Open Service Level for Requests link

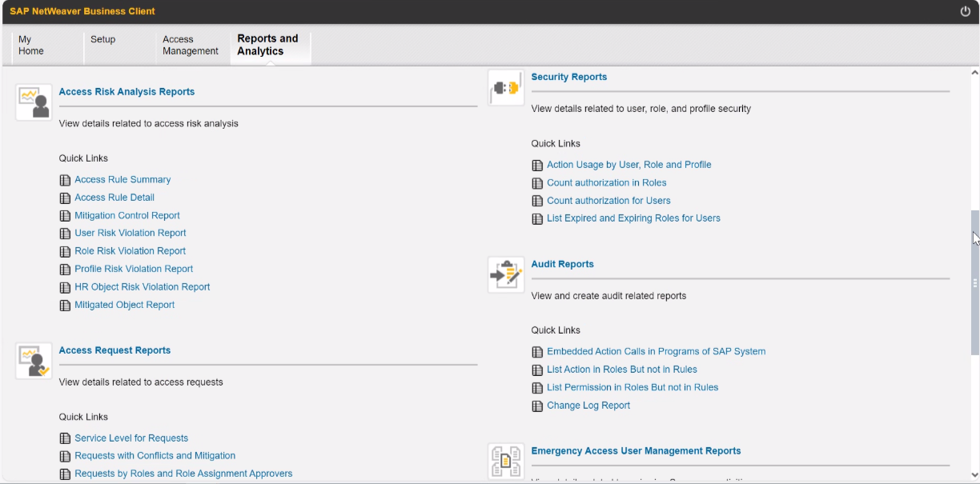coord(131,438)
